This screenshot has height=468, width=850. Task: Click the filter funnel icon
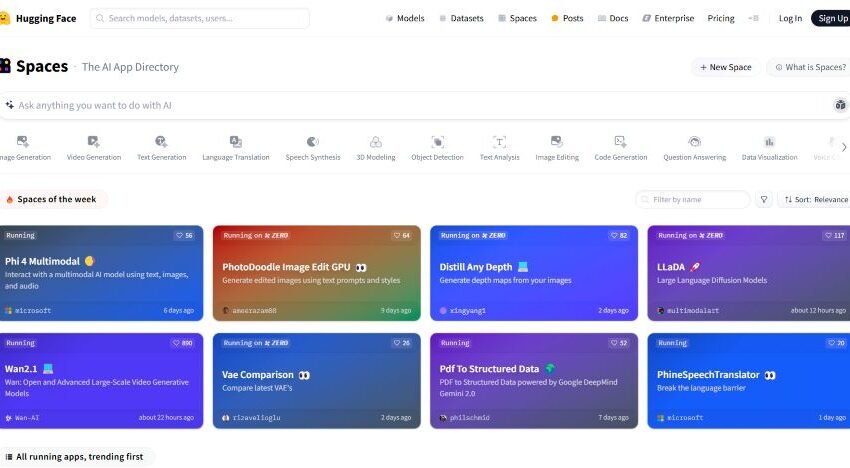tap(764, 200)
